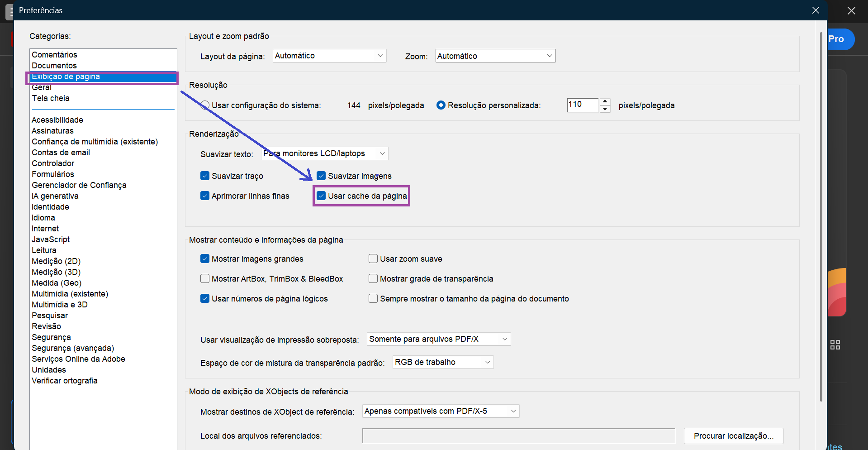Open the Zoom Automático dropdown

495,56
